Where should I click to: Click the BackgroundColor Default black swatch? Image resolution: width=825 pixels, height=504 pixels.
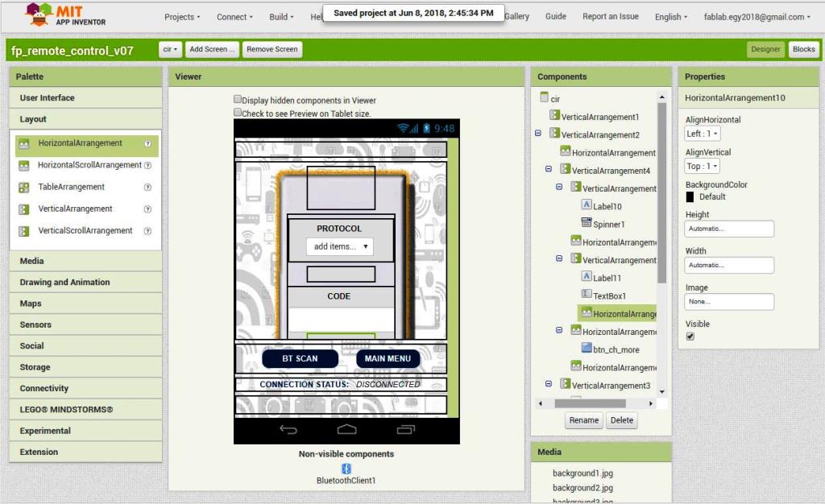[690, 197]
